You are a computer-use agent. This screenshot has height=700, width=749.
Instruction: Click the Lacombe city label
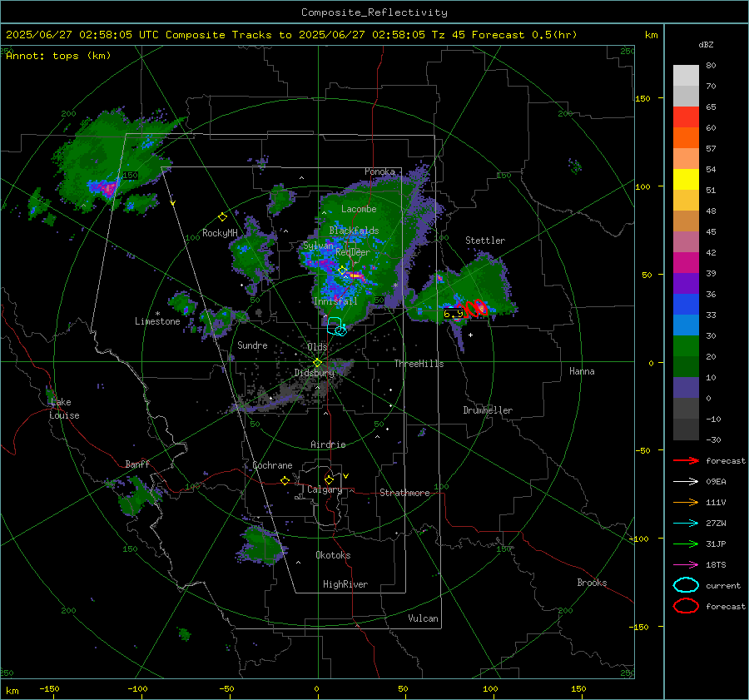click(x=359, y=209)
